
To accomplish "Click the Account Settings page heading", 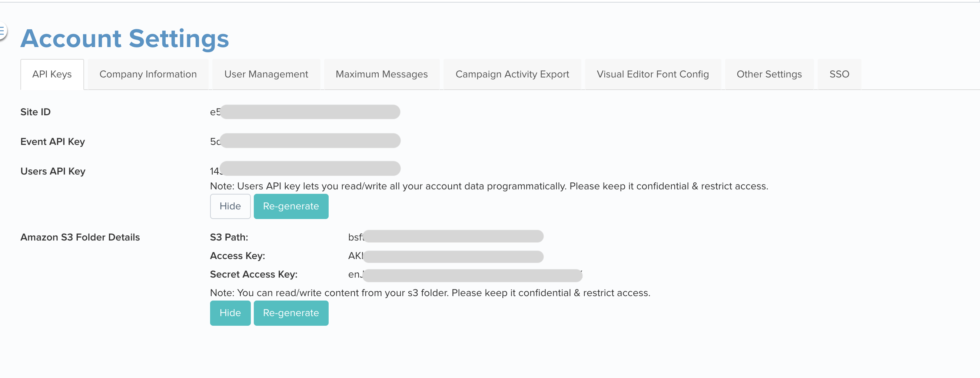I will click(x=125, y=39).
